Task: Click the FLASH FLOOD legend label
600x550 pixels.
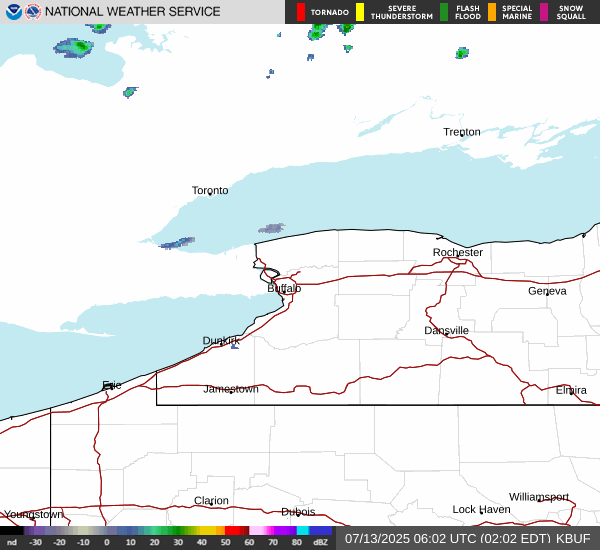Action: [x=468, y=12]
